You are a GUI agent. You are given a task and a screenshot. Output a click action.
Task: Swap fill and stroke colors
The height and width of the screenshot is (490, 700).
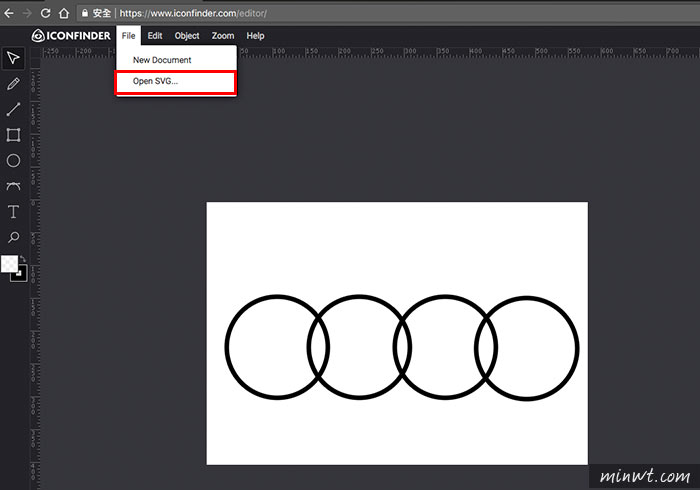(23, 258)
